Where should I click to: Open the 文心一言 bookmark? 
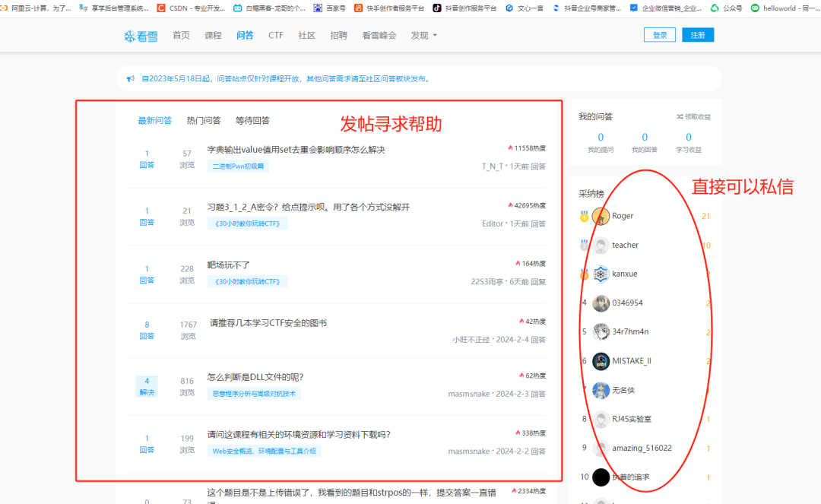tap(525, 8)
